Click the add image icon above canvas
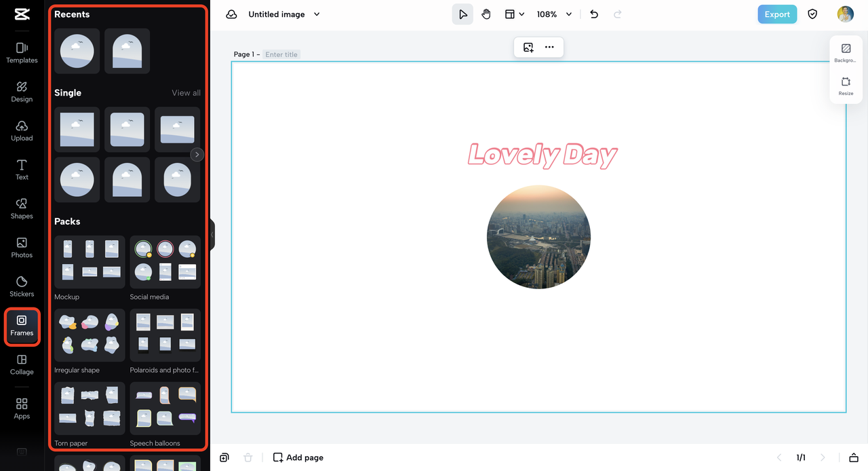Viewport: 868px width, 471px height. pos(528,47)
